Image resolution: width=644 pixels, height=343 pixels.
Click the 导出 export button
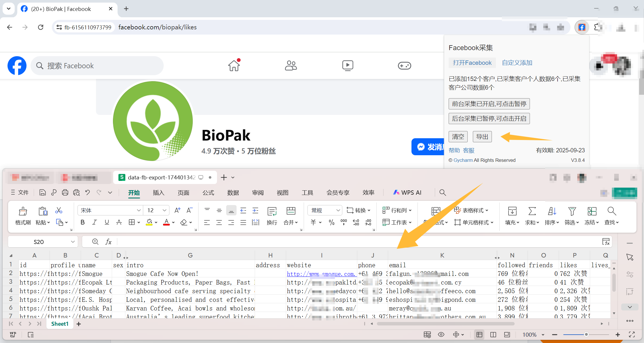click(x=482, y=137)
